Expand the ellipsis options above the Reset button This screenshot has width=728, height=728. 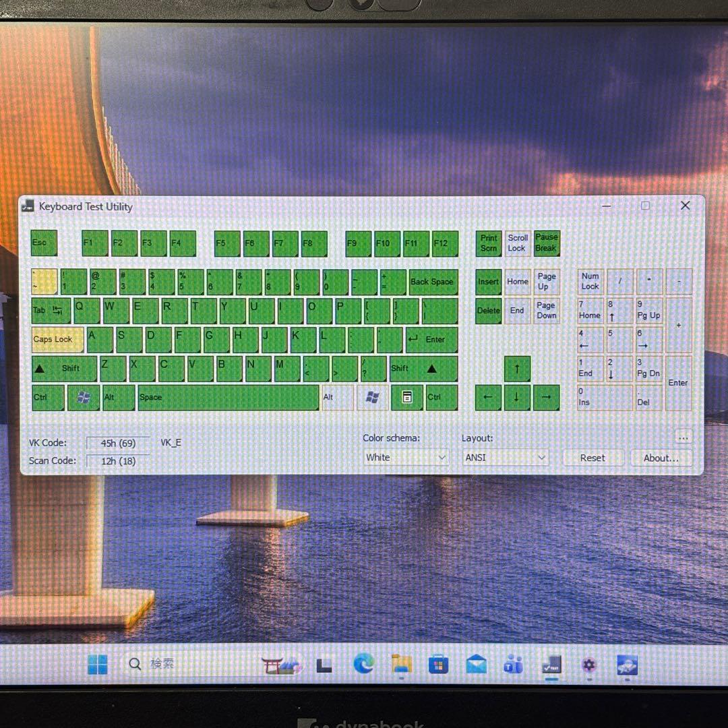[x=683, y=438]
